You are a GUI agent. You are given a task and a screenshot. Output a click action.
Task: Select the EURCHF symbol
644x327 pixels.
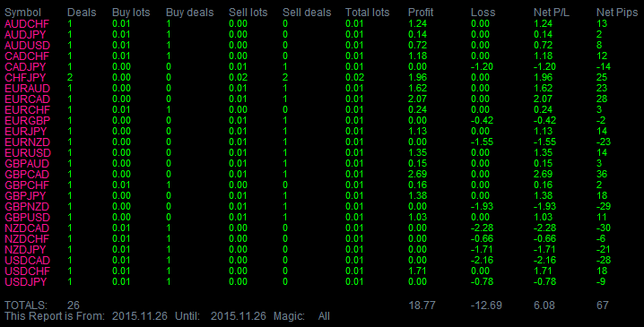[x=27, y=109]
